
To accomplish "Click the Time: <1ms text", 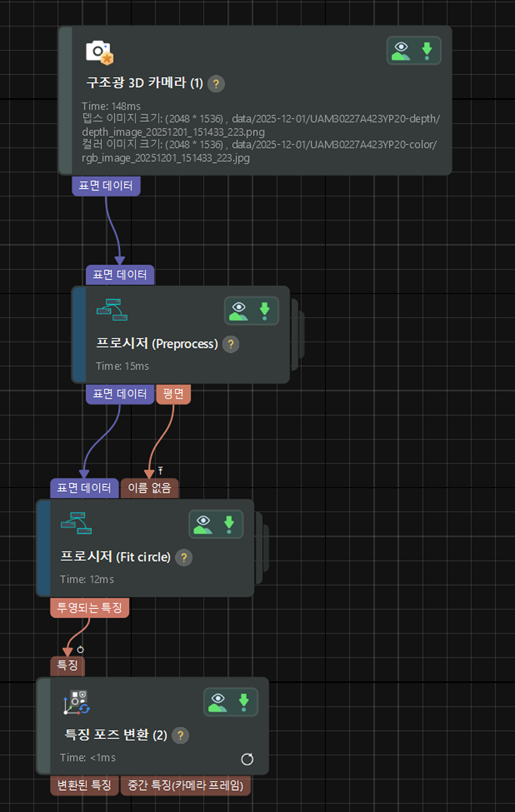I will [88, 758].
